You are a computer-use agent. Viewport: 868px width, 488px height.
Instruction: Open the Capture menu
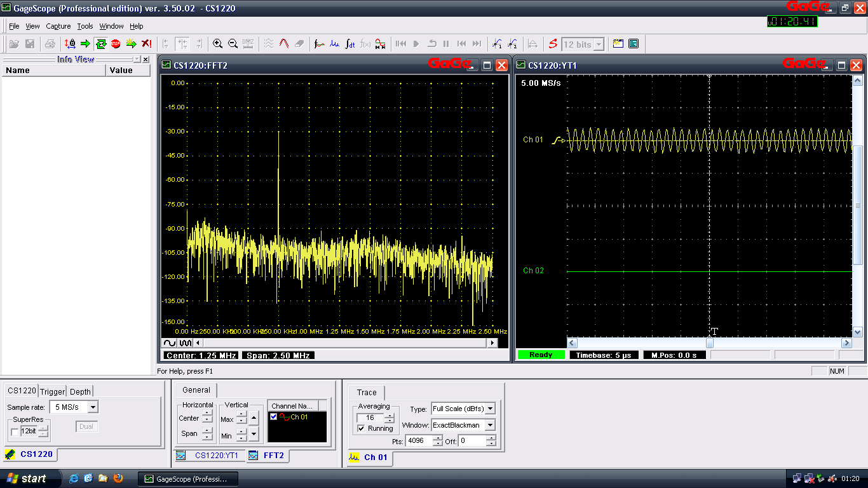click(58, 26)
